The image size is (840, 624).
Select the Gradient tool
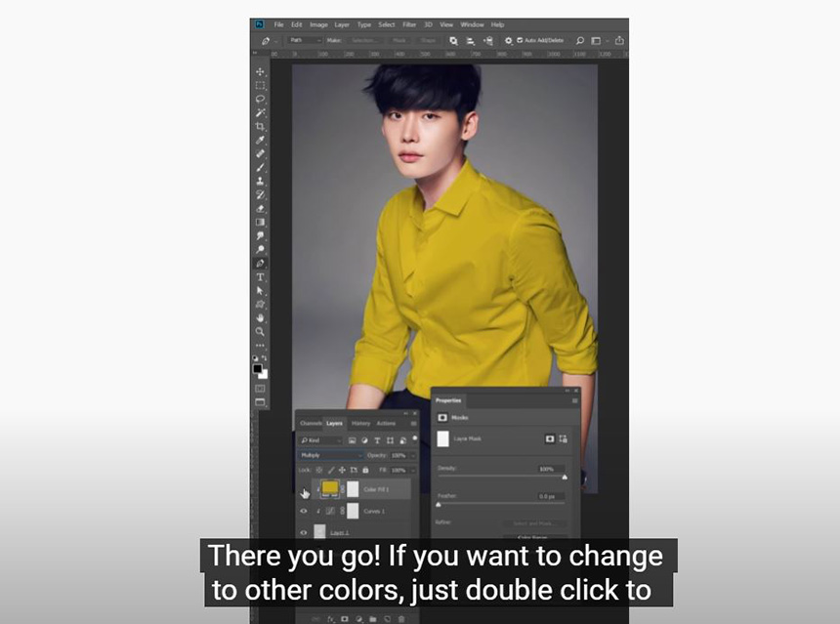point(261,223)
